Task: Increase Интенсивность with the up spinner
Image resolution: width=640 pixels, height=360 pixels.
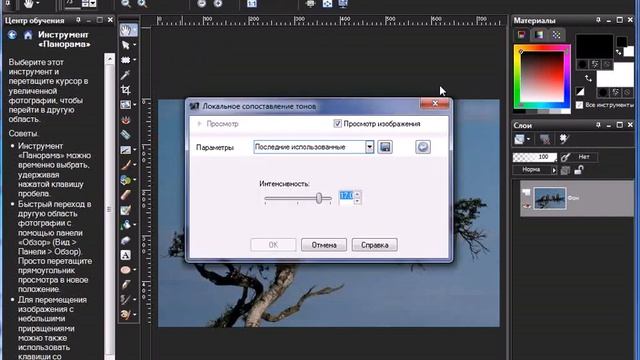Action: 358,195
